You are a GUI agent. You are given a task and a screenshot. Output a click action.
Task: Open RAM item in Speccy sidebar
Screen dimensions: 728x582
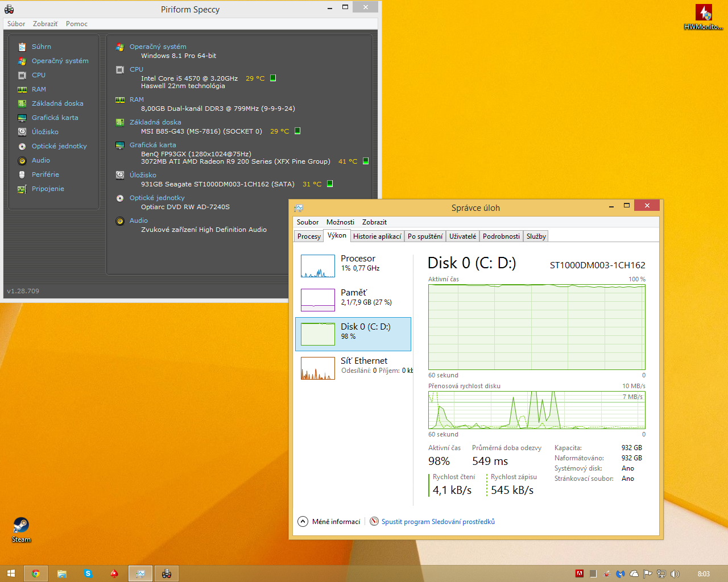[39, 89]
